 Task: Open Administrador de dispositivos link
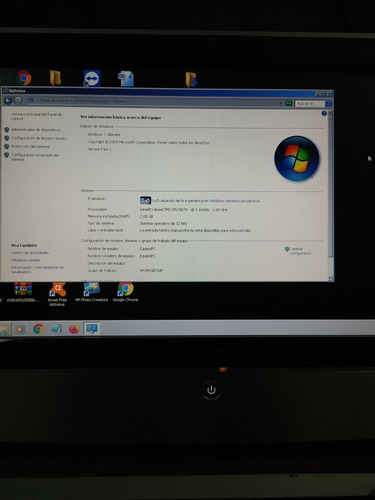36,130
